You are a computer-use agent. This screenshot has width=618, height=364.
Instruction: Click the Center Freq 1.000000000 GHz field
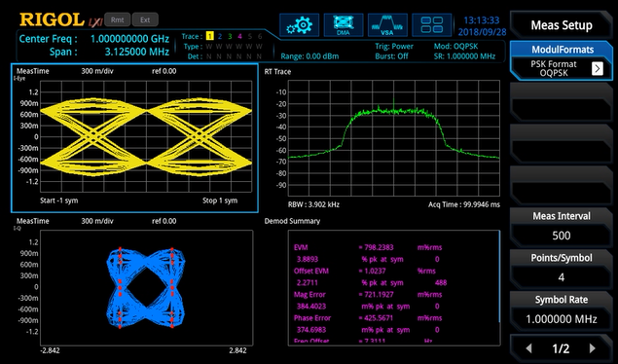click(94, 39)
